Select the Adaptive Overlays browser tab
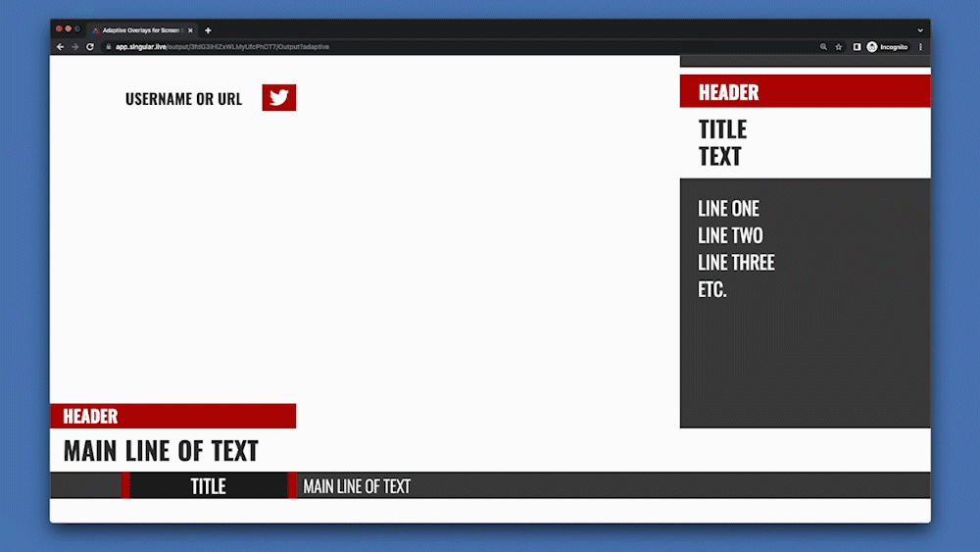The height and width of the screenshot is (552, 980). [x=137, y=30]
